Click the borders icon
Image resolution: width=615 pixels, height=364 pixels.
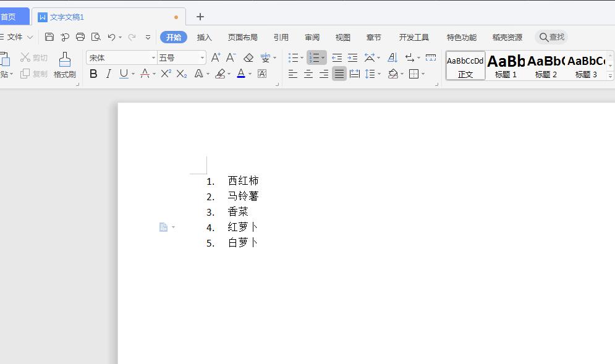click(x=414, y=74)
